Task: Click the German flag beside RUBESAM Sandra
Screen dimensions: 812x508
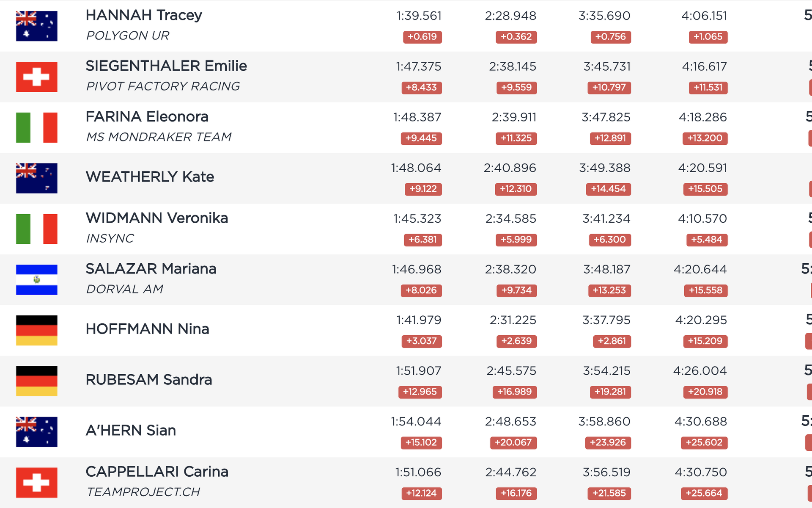Action: point(37,381)
